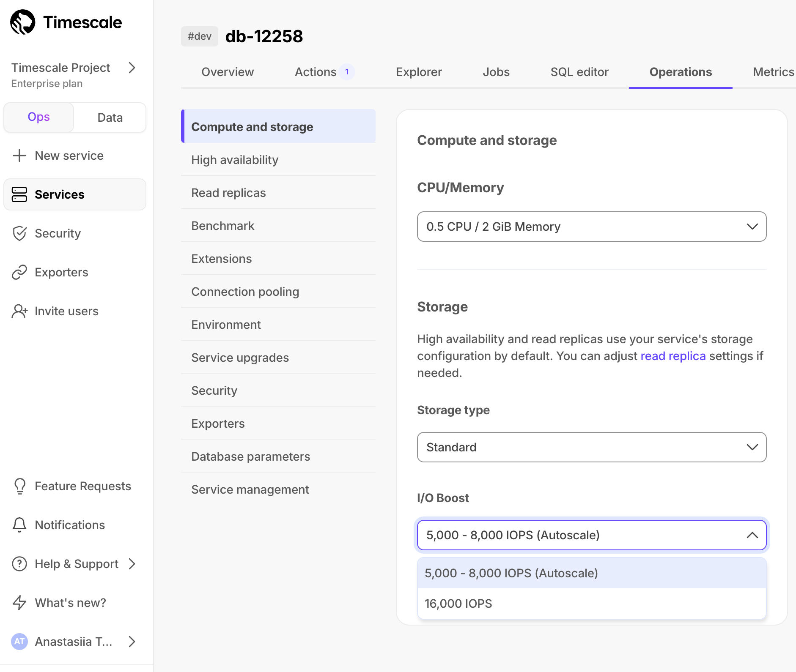Select the Operations tab
Image resolution: width=796 pixels, height=672 pixels.
coord(681,72)
